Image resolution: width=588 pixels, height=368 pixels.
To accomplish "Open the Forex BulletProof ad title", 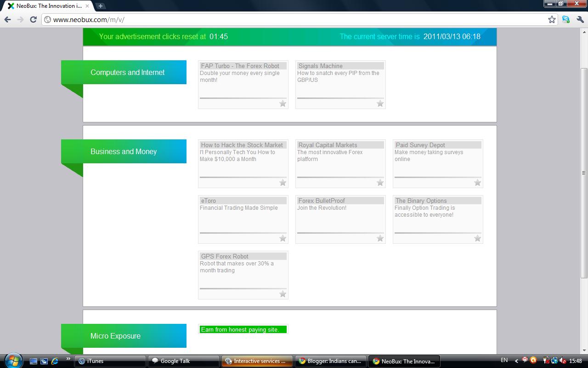I will pos(340,201).
